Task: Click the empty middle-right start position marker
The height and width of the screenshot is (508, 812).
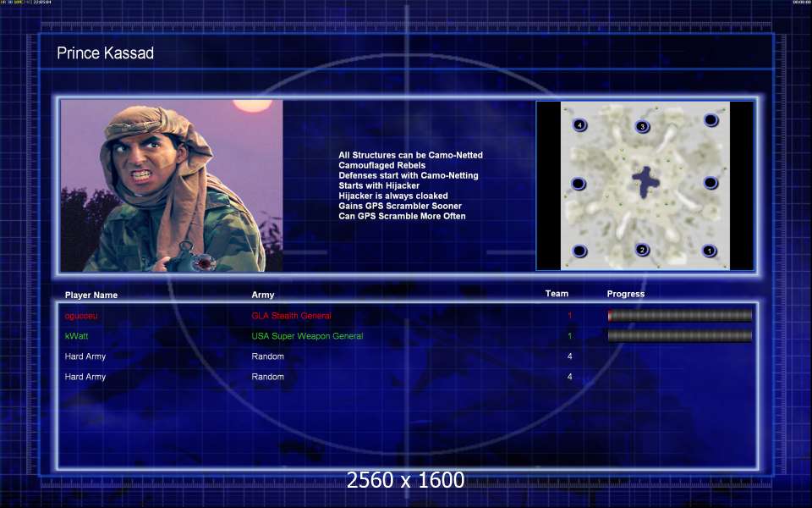Action: click(710, 183)
